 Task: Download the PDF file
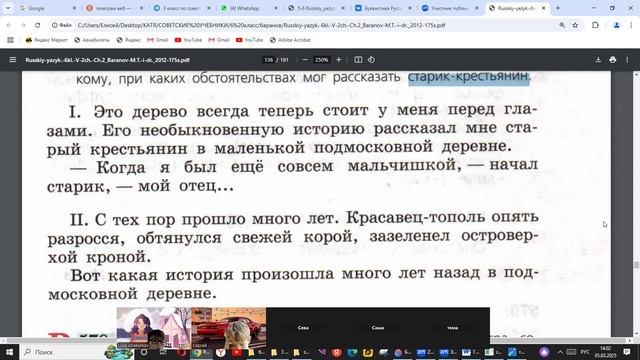pos(598,60)
